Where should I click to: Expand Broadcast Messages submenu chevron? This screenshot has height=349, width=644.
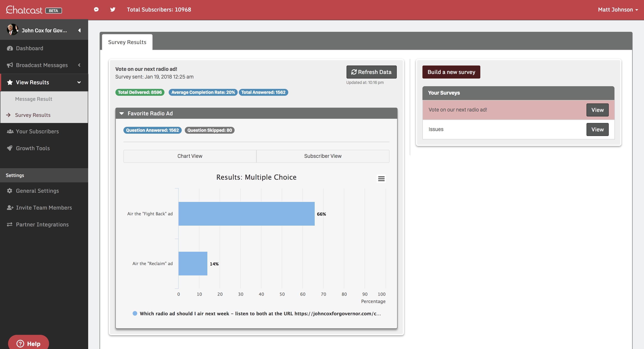[79, 65]
